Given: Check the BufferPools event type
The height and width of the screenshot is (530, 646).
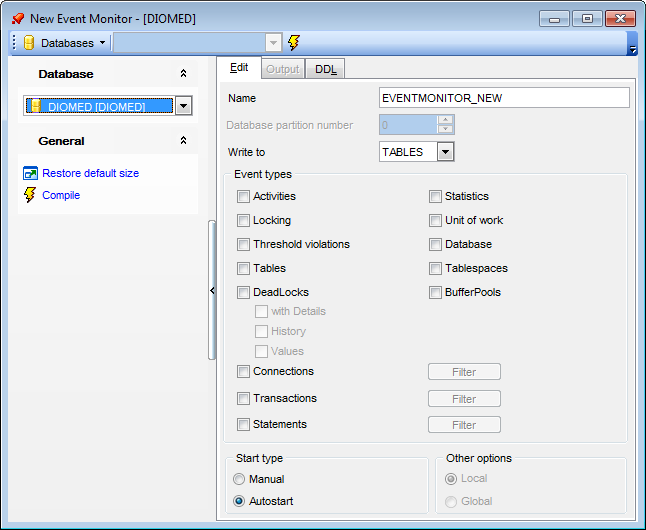Looking at the screenshot, I should coord(435,293).
